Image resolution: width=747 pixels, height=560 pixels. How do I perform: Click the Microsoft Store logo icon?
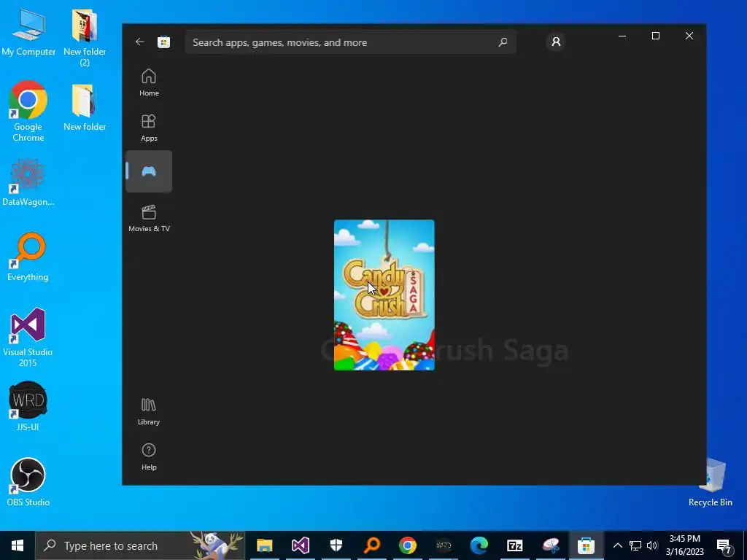(x=164, y=42)
